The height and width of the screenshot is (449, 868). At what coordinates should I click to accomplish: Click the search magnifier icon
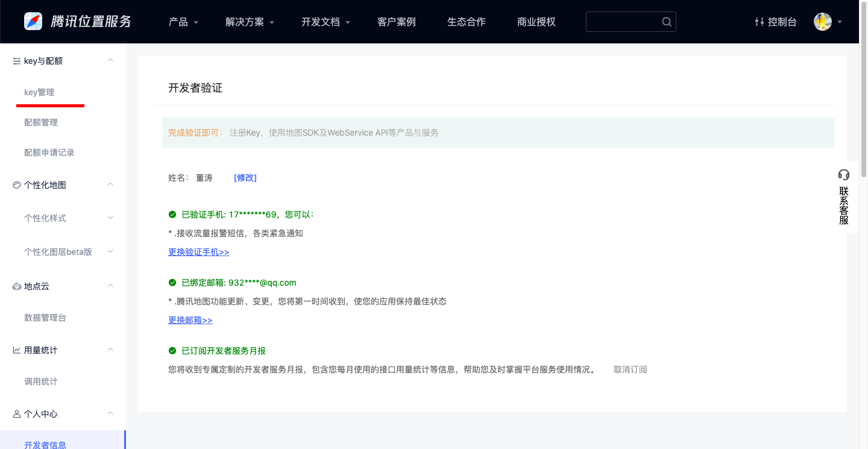click(x=667, y=22)
